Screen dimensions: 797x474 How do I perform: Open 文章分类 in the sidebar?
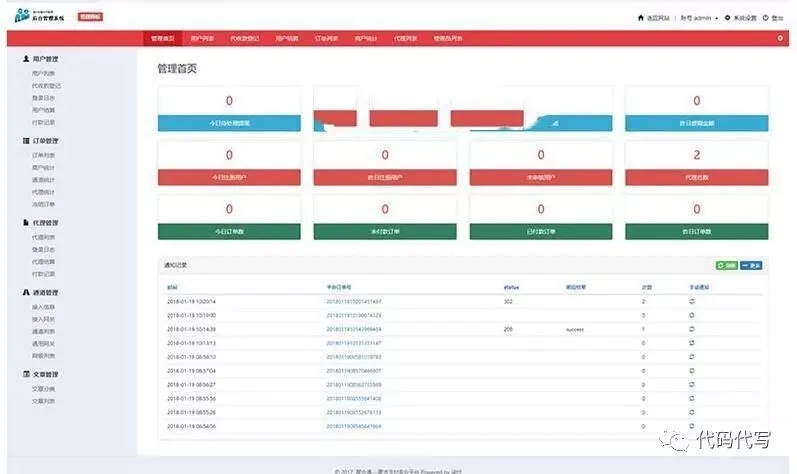(x=43, y=389)
